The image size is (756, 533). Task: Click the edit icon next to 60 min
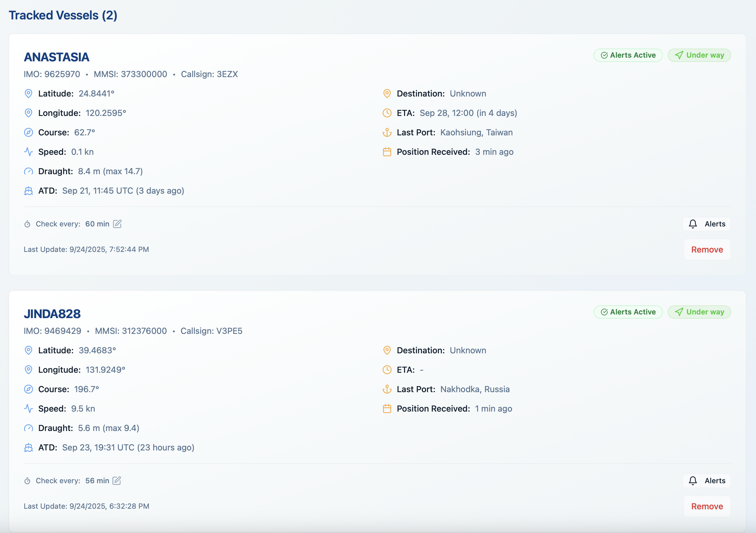pos(117,224)
